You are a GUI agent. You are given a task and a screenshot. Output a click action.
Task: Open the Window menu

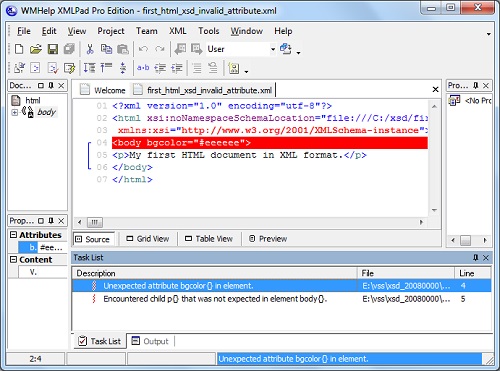tap(247, 31)
